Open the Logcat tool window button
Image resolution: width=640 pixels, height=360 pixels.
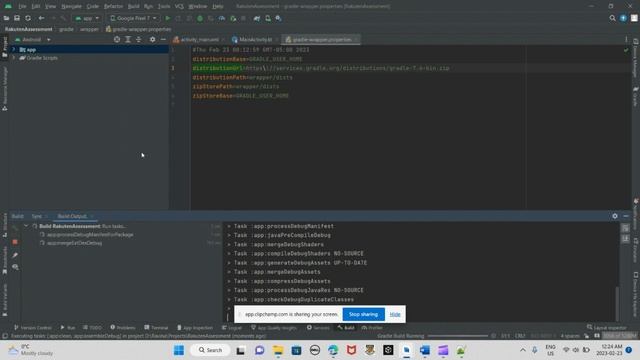(x=232, y=327)
